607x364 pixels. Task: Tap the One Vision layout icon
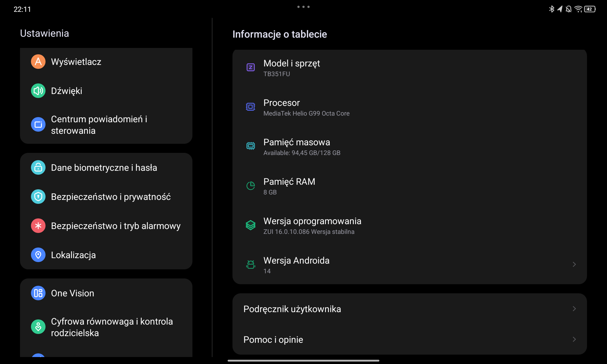38,293
